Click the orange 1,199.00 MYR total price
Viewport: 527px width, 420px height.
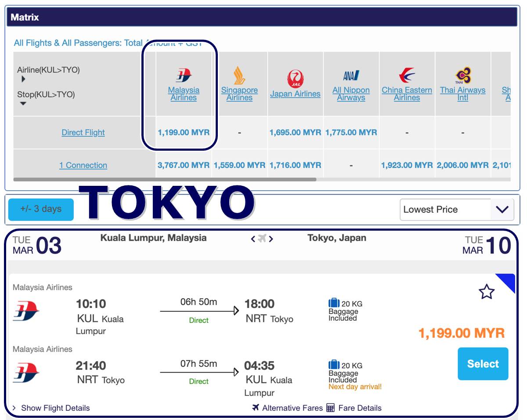[462, 333]
